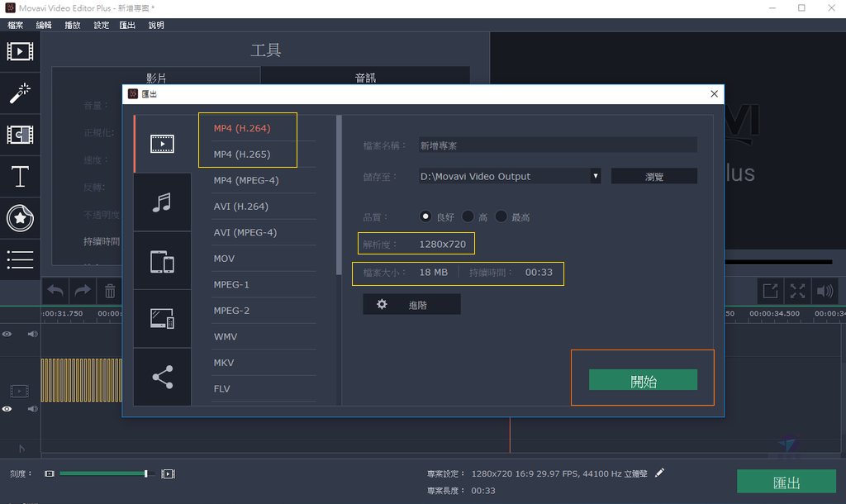Screen dimensions: 846x504
Task: Toggle upper track visibility eye
Action: coord(7,334)
